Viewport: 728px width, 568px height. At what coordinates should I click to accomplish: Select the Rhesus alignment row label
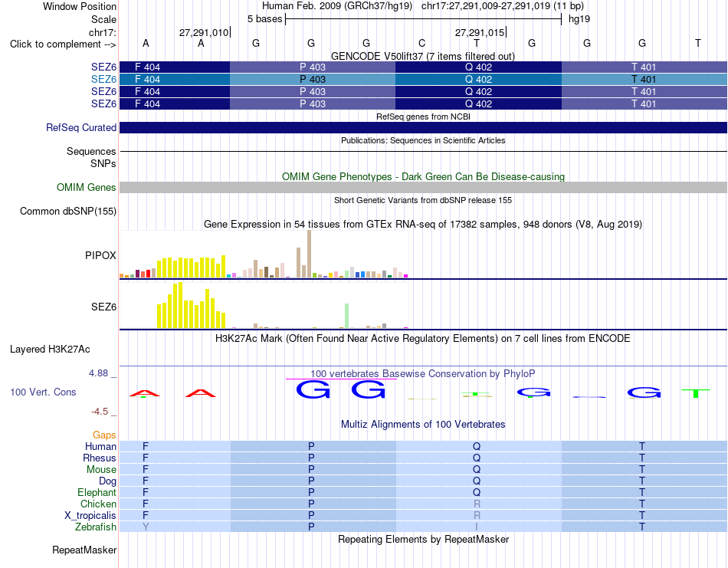pyautogui.click(x=100, y=458)
